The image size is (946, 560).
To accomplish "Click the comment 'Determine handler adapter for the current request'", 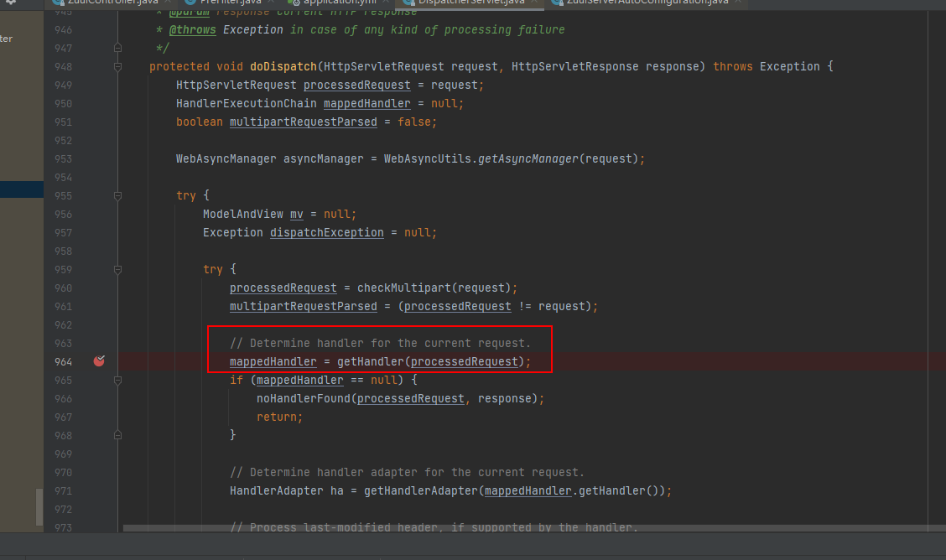I will point(407,473).
